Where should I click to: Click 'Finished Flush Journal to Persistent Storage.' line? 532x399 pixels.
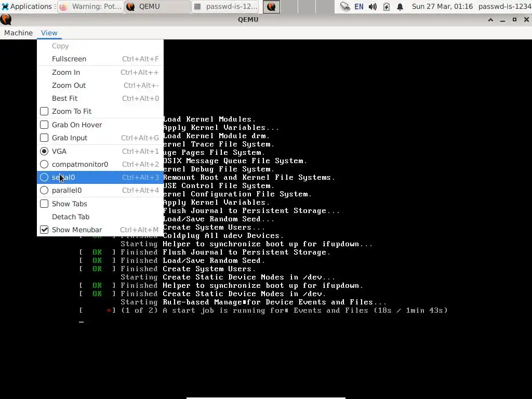click(x=205, y=252)
